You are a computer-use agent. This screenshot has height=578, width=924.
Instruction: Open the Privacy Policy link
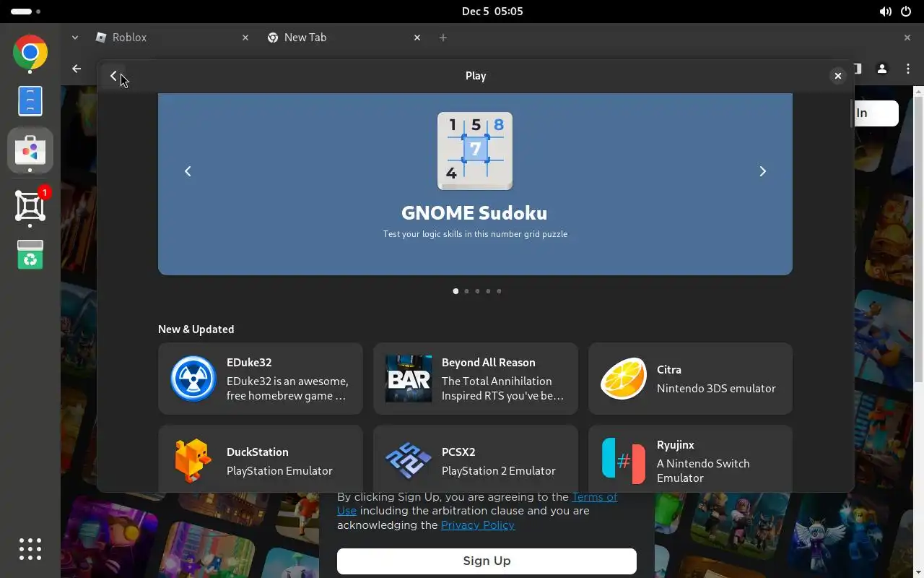point(478,525)
